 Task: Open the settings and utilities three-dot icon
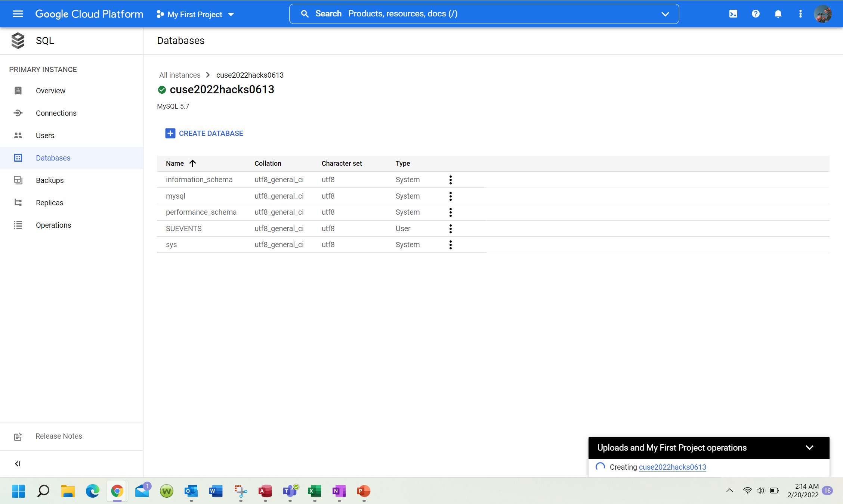click(800, 14)
